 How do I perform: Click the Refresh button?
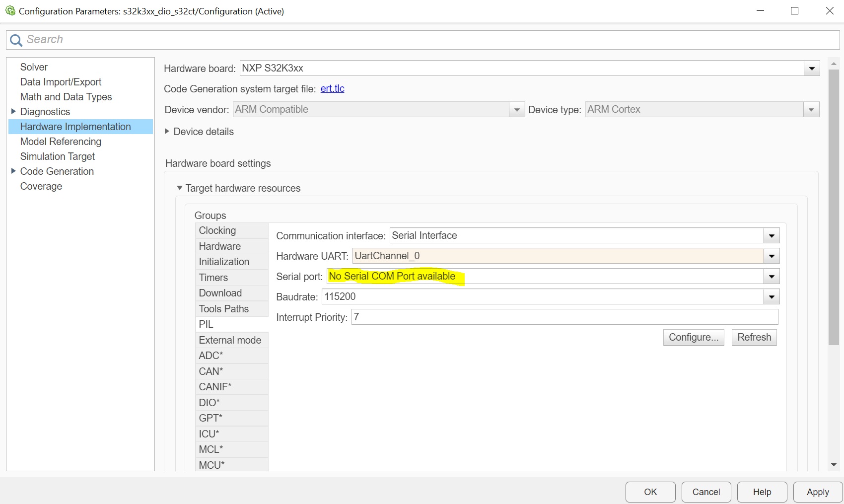pyautogui.click(x=754, y=337)
